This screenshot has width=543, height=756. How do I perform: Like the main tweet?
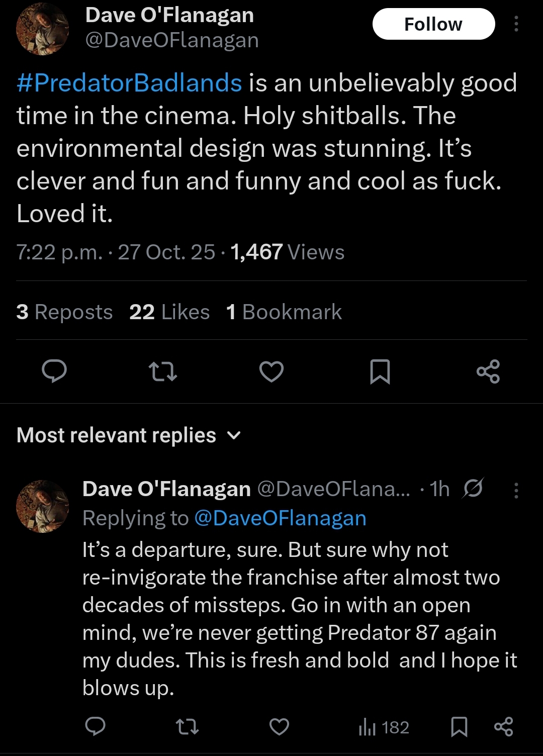click(x=271, y=371)
